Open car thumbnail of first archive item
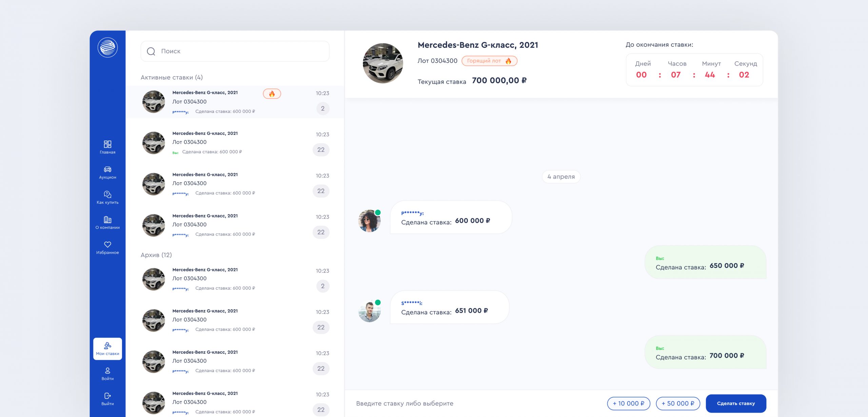 tap(154, 279)
